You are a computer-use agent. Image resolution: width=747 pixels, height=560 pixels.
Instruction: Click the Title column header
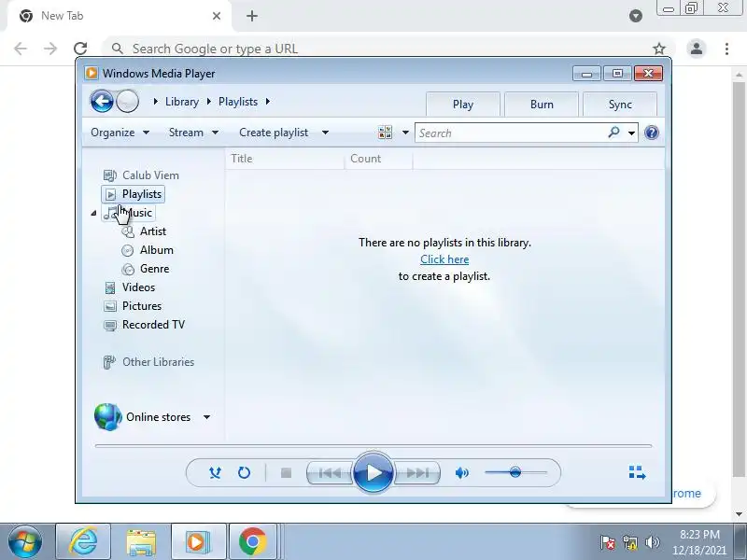point(285,159)
